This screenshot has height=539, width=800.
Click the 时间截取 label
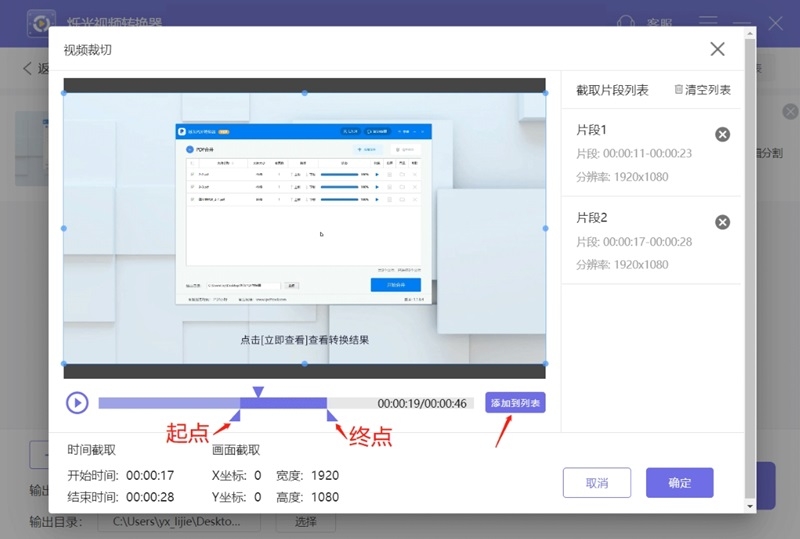92,450
